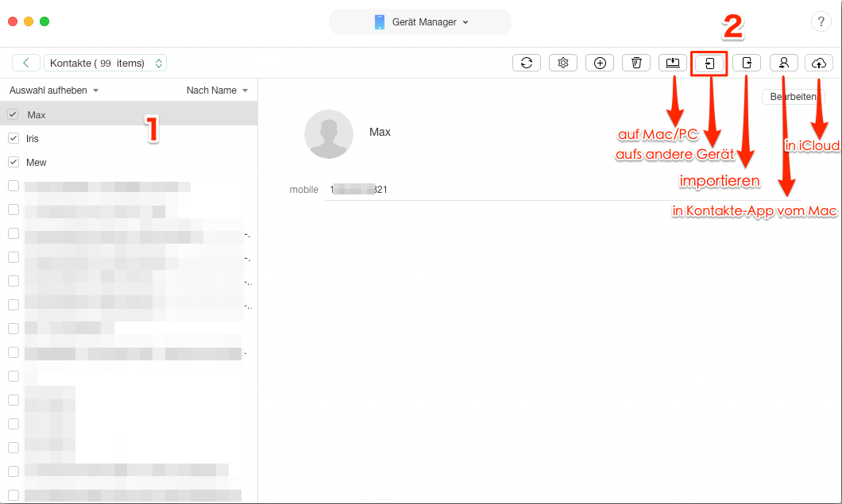
Task: Toggle the Mew contact checkbox
Action: pyautogui.click(x=13, y=162)
